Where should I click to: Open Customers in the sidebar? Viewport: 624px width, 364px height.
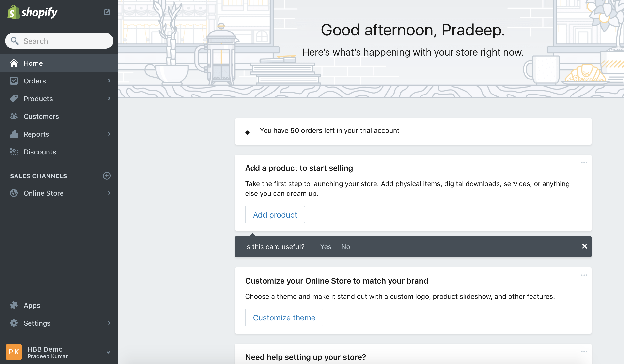click(59, 116)
